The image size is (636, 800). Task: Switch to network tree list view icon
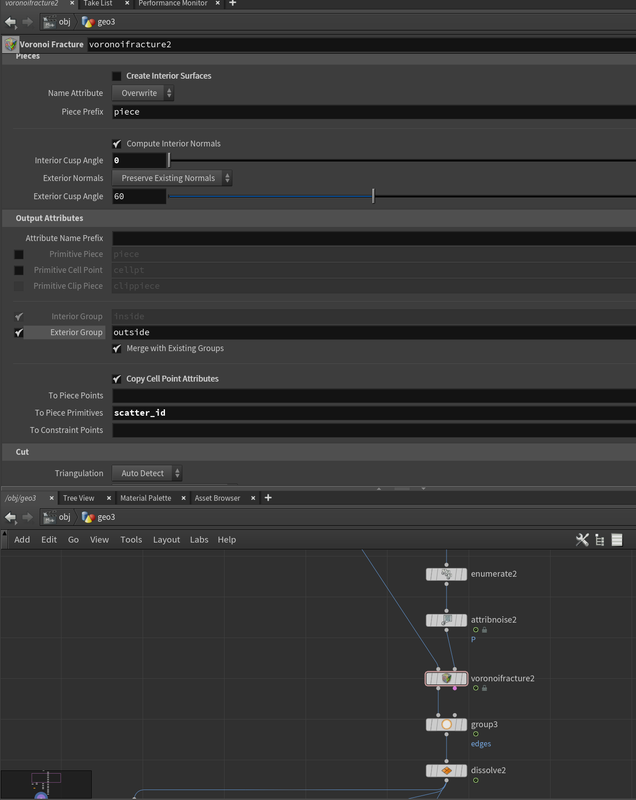[600, 540]
